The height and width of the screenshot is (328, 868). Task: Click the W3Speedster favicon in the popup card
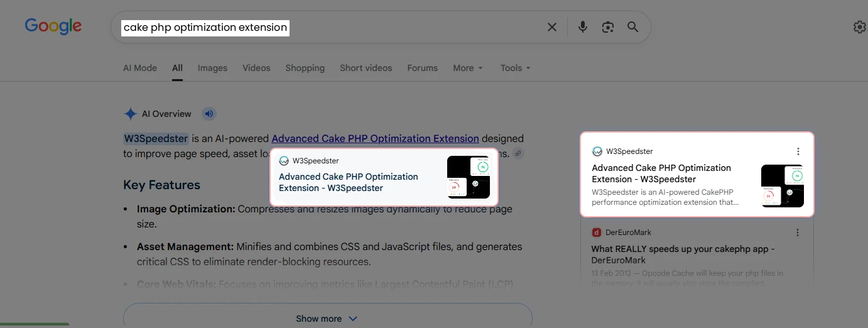(284, 161)
